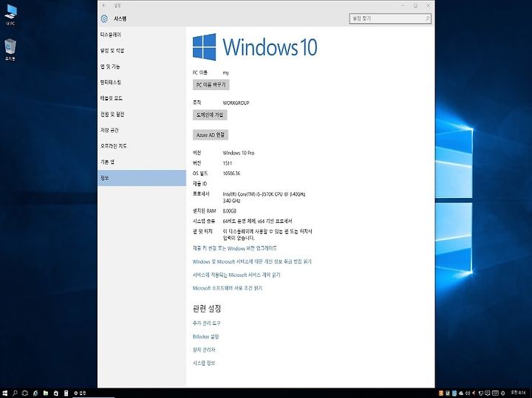
Task: Click the 관련 설정 heading
Action: point(207,309)
